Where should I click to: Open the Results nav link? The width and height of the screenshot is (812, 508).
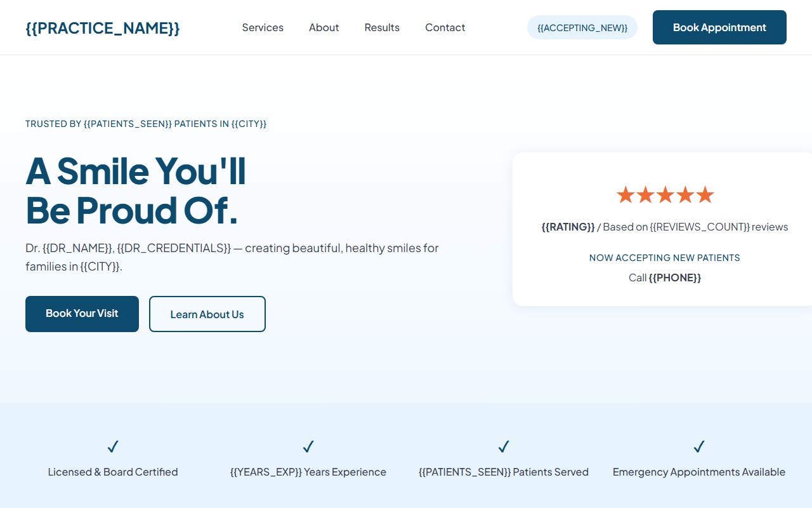click(x=382, y=27)
